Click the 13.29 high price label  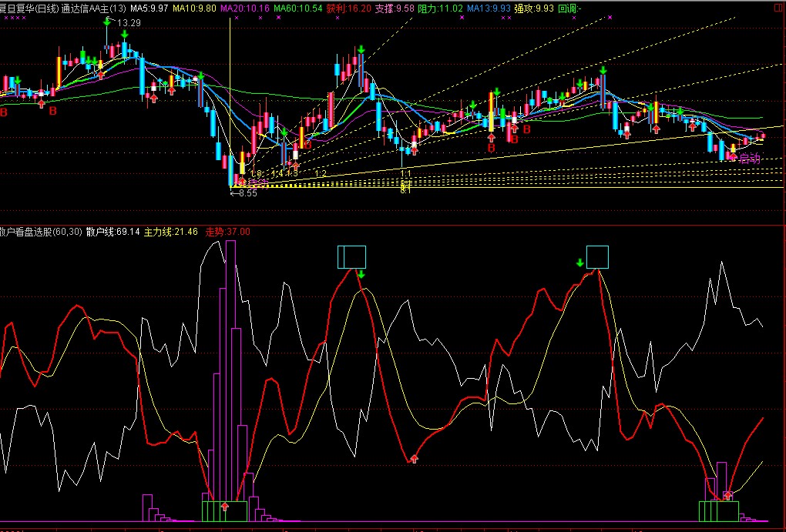click(129, 23)
